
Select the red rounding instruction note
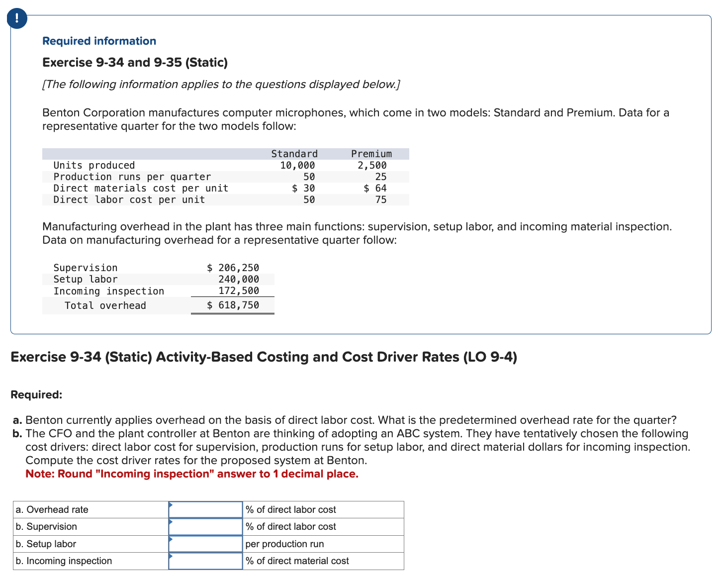(192, 474)
